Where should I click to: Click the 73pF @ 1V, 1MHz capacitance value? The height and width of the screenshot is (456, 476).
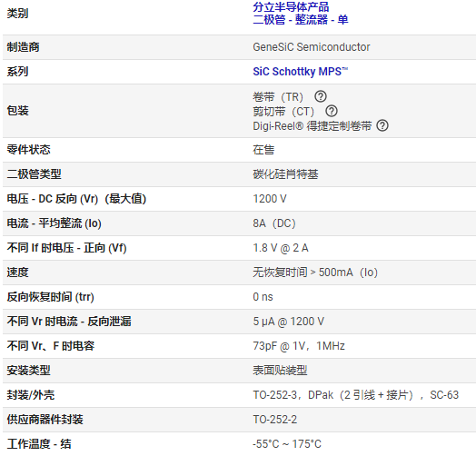299,346
